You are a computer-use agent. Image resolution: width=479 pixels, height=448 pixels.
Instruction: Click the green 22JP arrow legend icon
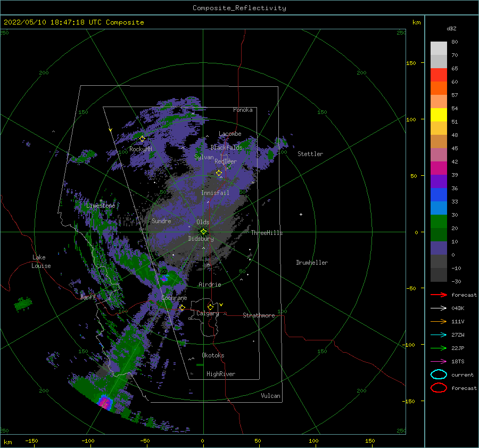click(439, 348)
